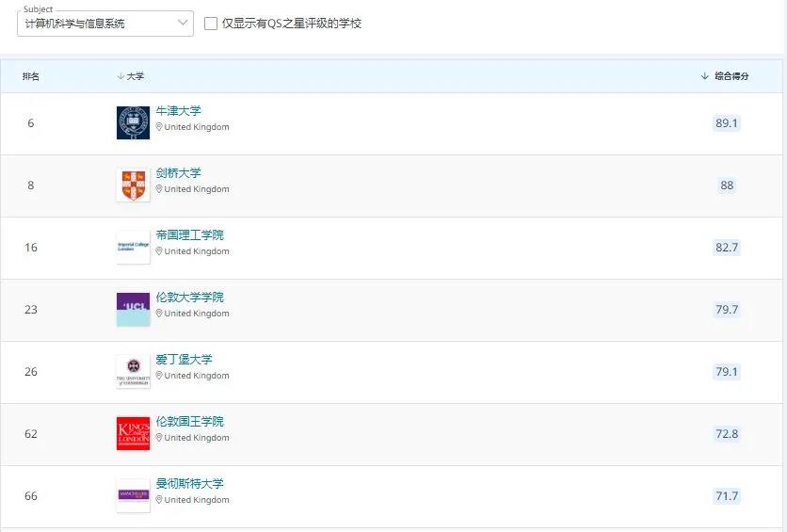The width and height of the screenshot is (787, 532).
Task: Click the Oxford University crest logo
Action: tap(133, 123)
